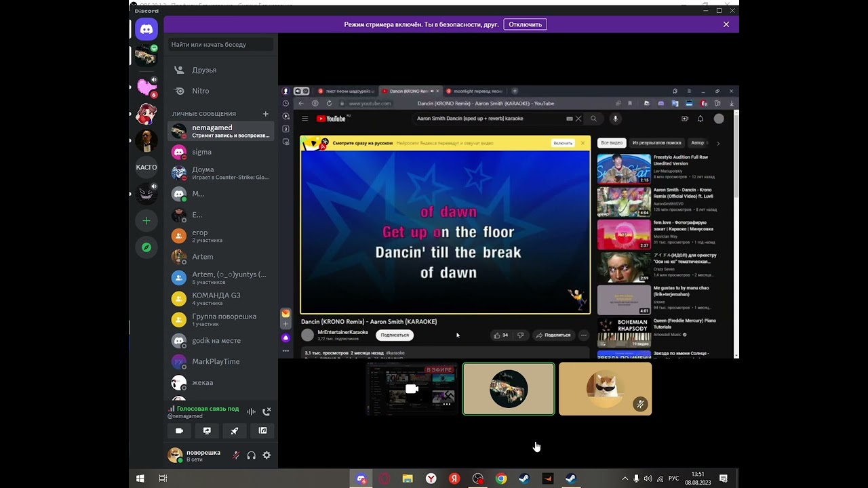Open direct message with MarkPlayTime
Viewport: 868px width, 488px height.
[x=221, y=362]
